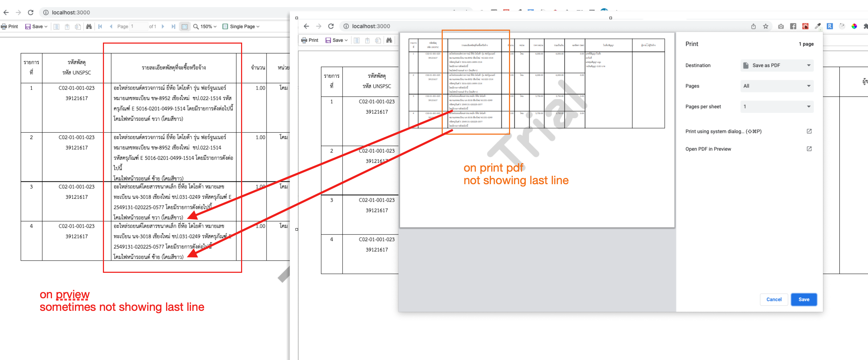Screen dimensions: 868x360
Task: Click Print in left window toolbar
Action: (9, 27)
